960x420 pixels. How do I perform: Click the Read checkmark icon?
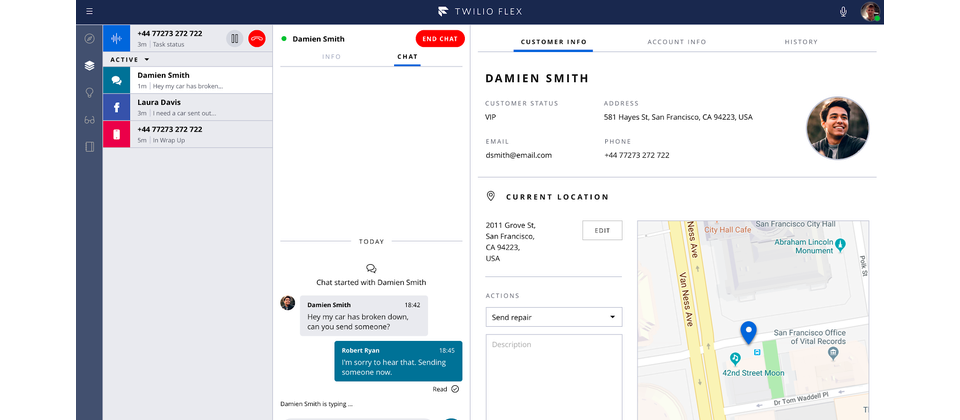click(455, 389)
